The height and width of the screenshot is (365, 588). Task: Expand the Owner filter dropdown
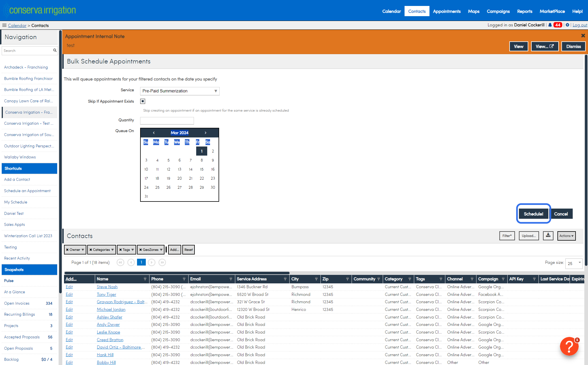click(x=83, y=250)
